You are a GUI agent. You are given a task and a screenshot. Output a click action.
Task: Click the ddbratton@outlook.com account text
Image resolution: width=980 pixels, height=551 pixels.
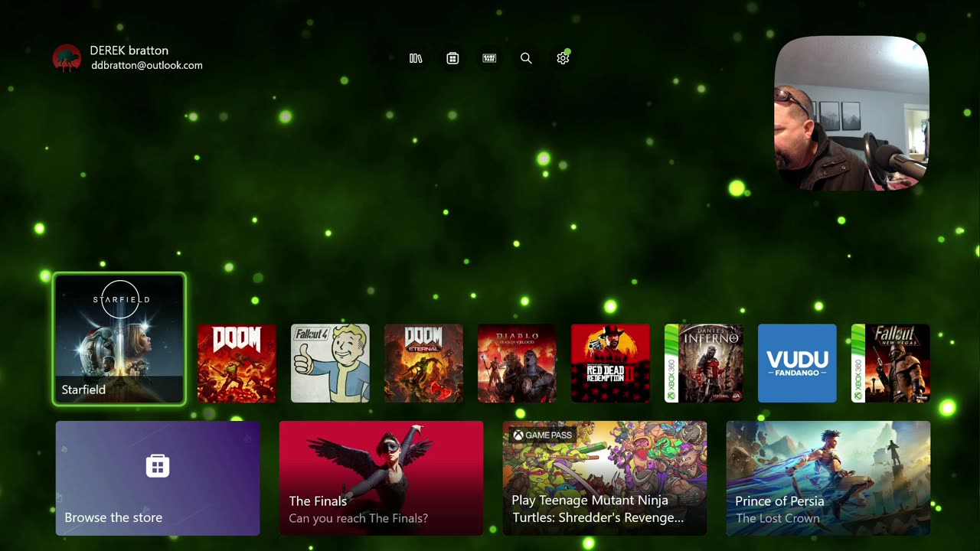pyautogui.click(x=147, y=66)
